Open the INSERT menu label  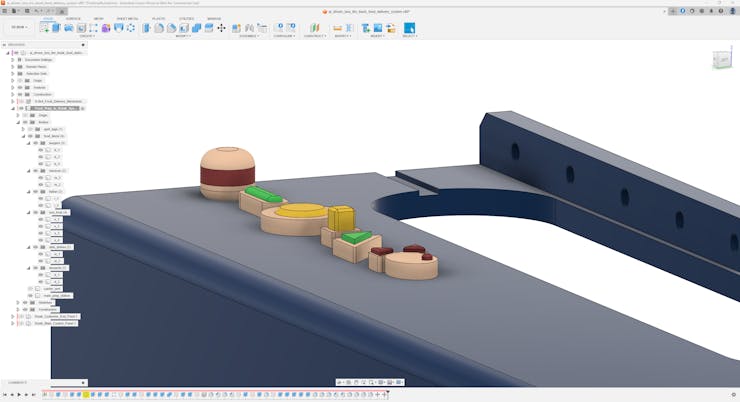(x=377, y=36)
